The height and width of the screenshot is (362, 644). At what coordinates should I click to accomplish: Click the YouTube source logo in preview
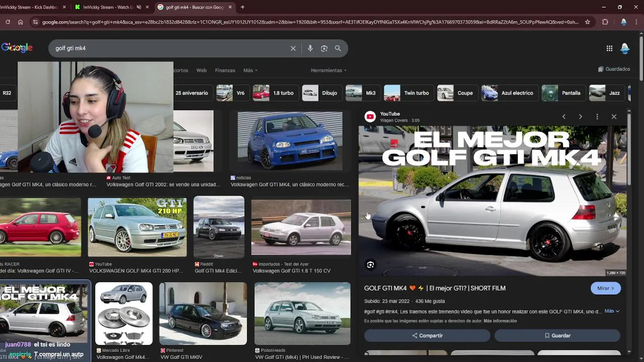[x=370, y=117]
